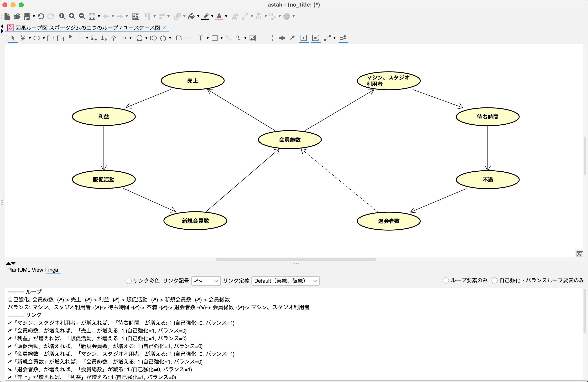The height and width of the screenshot is (382, 588).
Task: Select the inga tab
Action: [53, 270]
